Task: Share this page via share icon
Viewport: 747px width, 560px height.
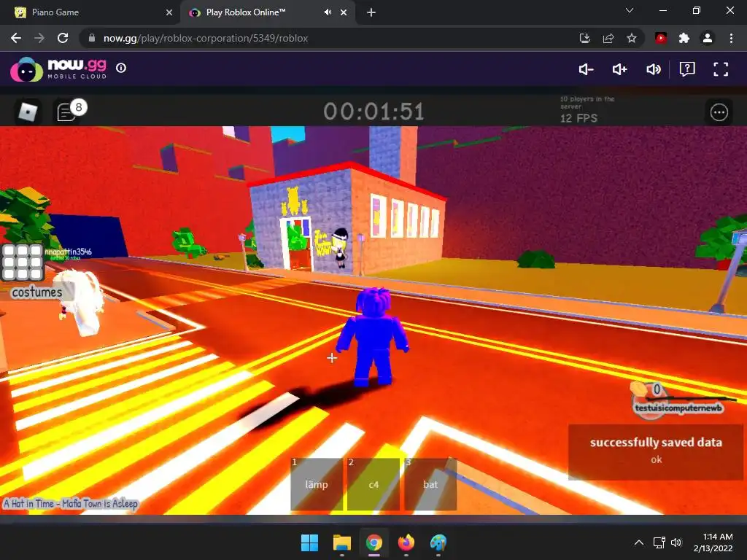Action: [x=608, y=38]
